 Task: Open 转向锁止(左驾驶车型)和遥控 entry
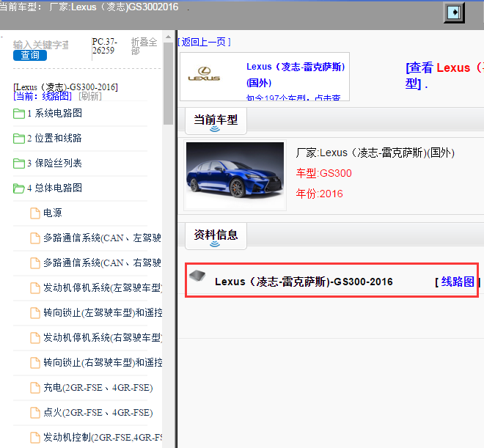[x=103, y=312]
